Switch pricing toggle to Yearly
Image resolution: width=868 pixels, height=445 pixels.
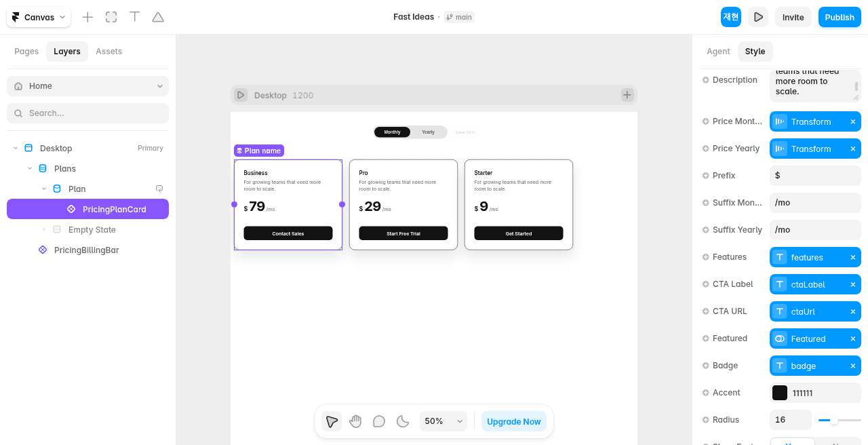(x=428, y=132)
